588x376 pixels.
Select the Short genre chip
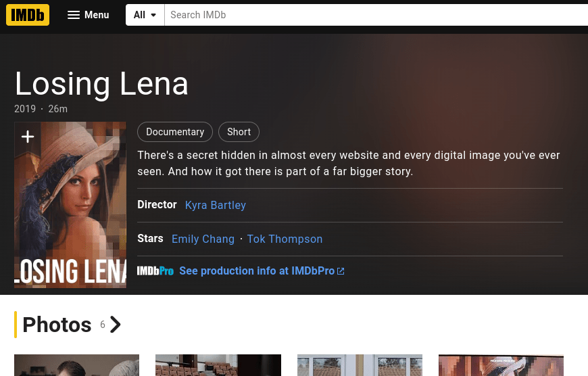tap(239, 132)
